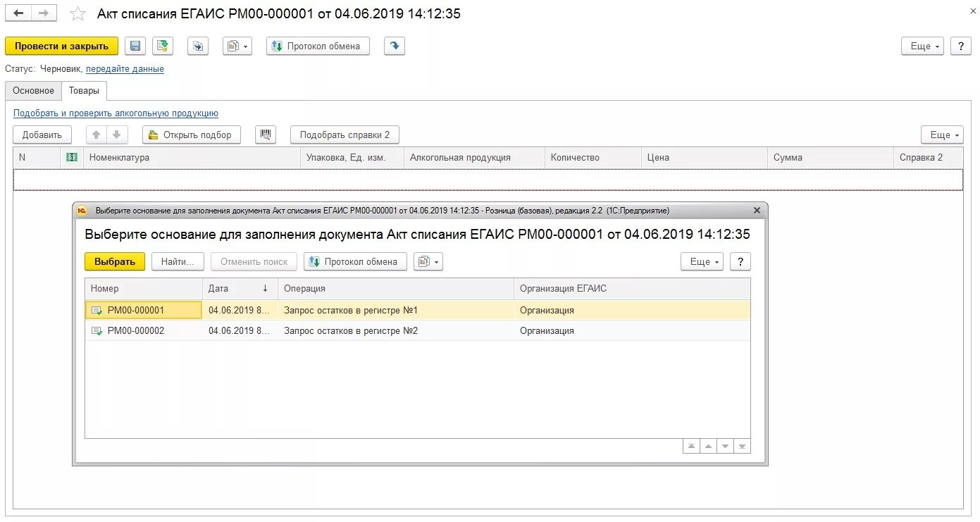
Task: Click the Количество column header
Action: tap(593, 158)
